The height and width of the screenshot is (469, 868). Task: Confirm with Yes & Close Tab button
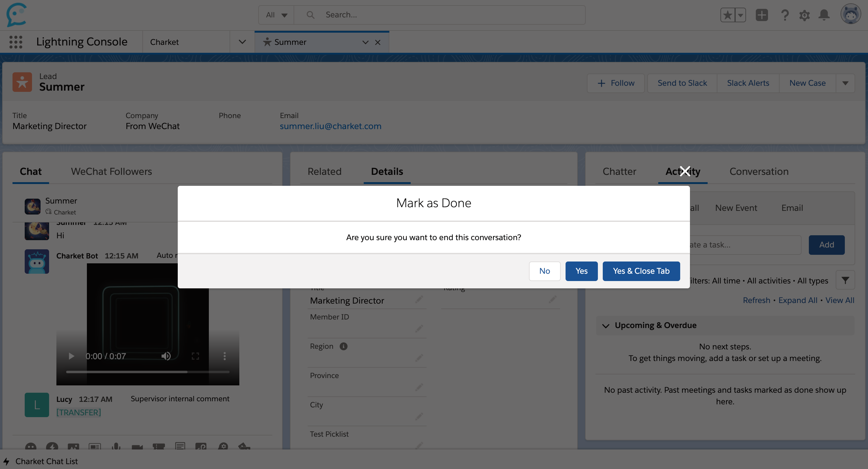[641, 271]
